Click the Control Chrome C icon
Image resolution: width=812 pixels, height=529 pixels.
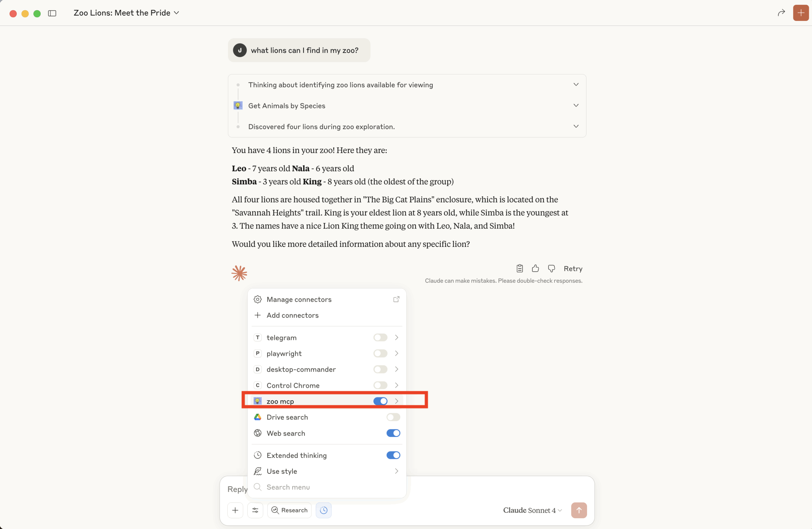pyautogui.click(x=258, y=385)
